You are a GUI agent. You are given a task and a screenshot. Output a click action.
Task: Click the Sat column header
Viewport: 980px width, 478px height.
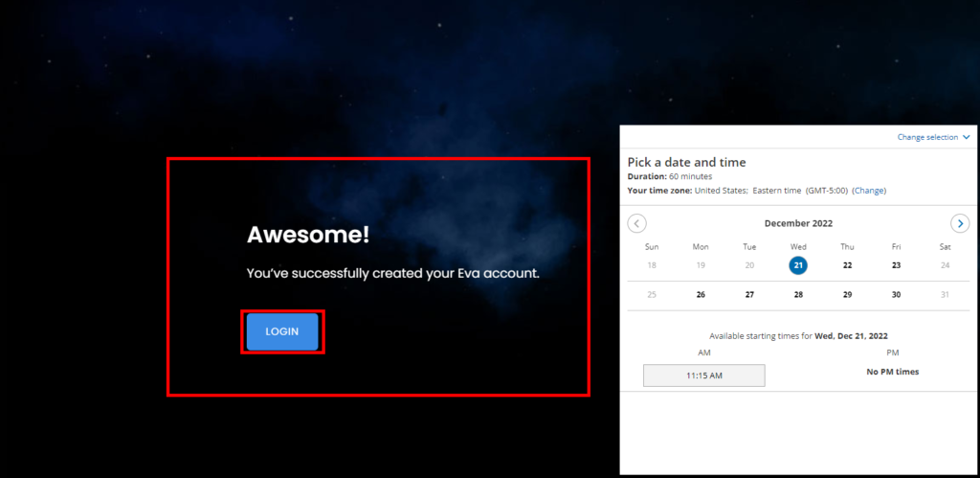click(x=945, y=247)
